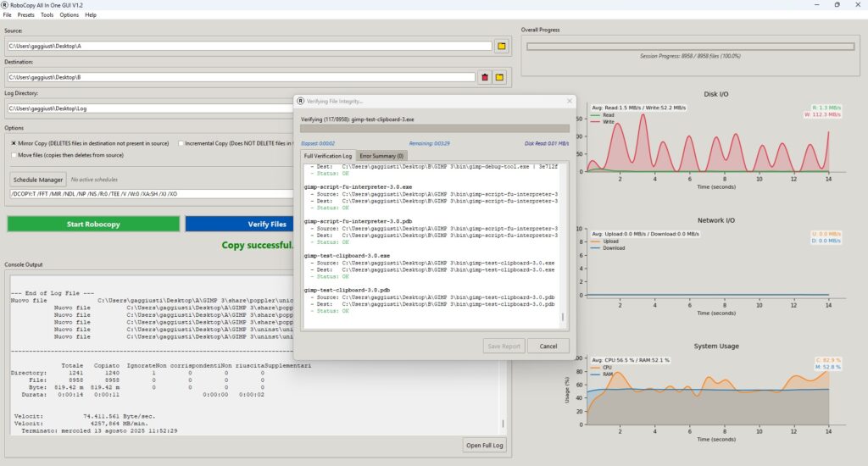Viewport: 868px width, 466px height.
Task: Click the Save Report button
Action: [x=504, y=346]
